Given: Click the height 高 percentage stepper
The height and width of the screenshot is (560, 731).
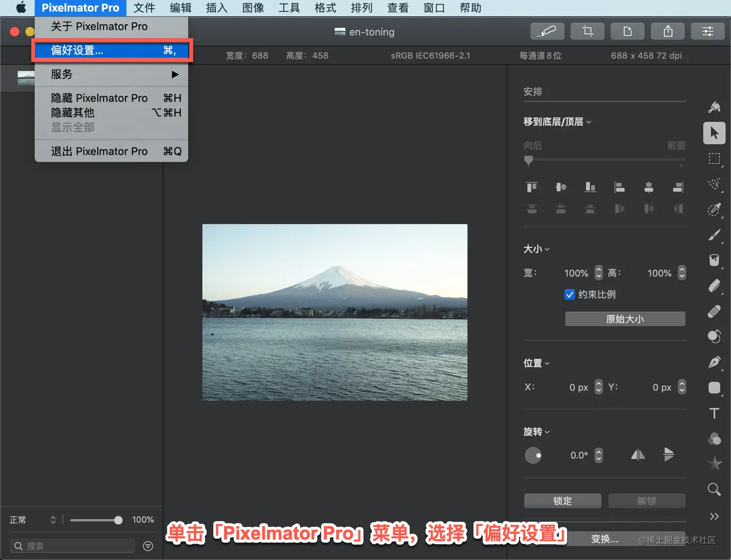Looking at the screenshot, I should (x=682, y=273).
